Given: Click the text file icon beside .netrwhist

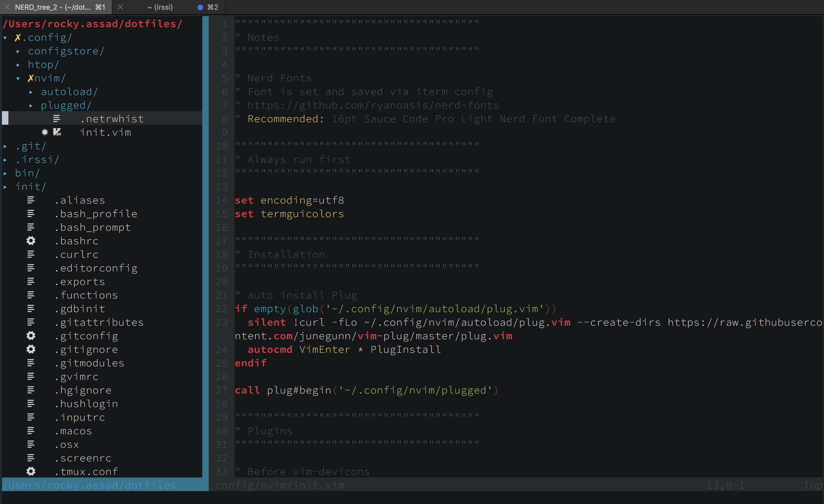Looking at the screenshot, I should point(57,119).
